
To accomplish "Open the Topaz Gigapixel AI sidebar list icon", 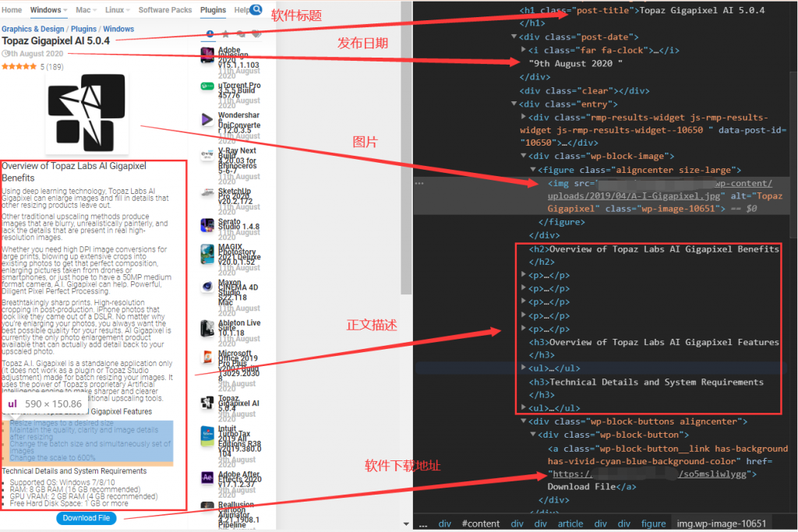I will click(x=207, y=403).
